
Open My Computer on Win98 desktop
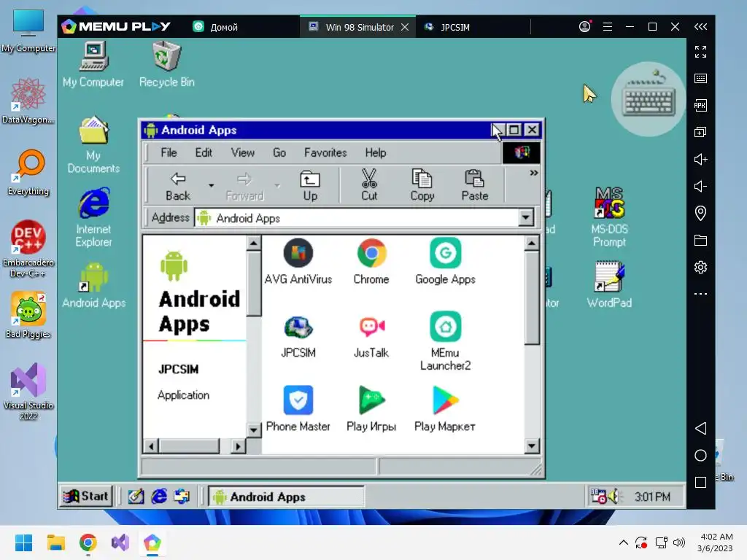coord(93,65)
